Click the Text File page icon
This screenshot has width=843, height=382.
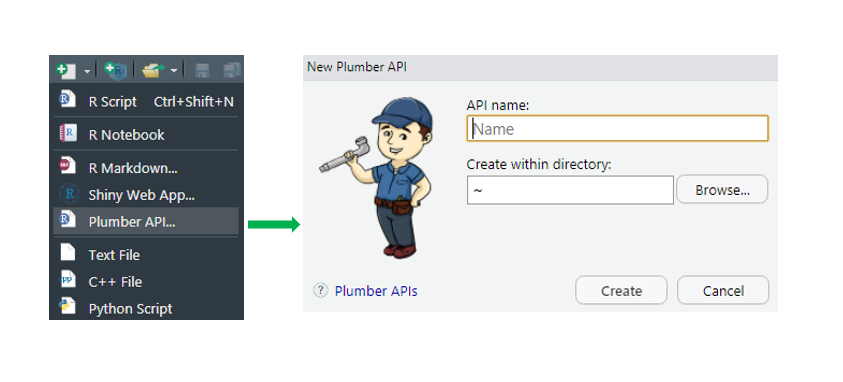(68, 253)
